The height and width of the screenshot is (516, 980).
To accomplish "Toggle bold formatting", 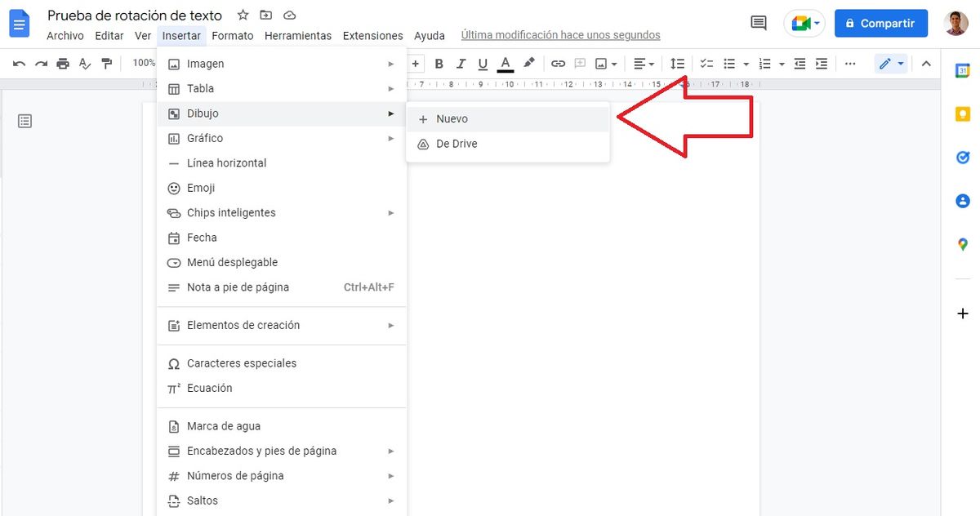I will tap(439, 63).
